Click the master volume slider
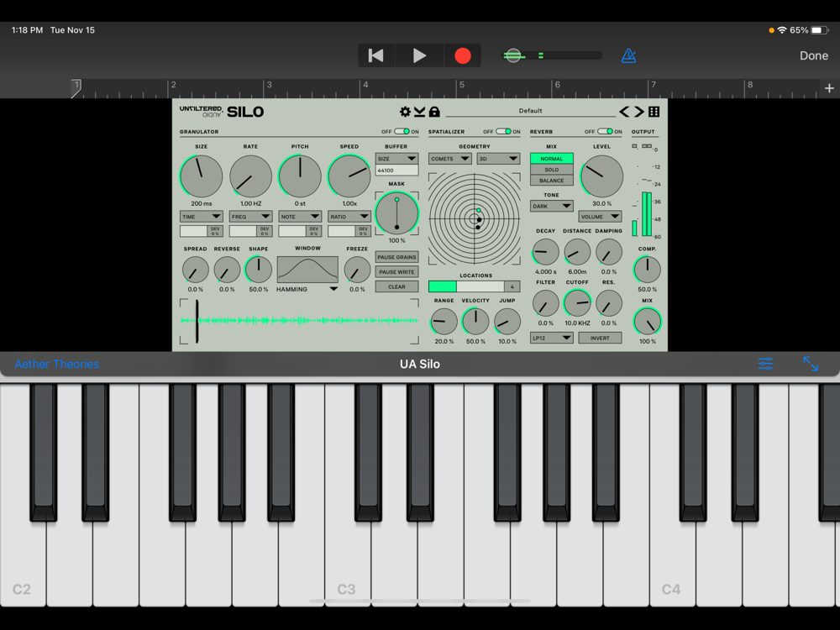Screen dimensions: 840x630 [x=552, y=55]
